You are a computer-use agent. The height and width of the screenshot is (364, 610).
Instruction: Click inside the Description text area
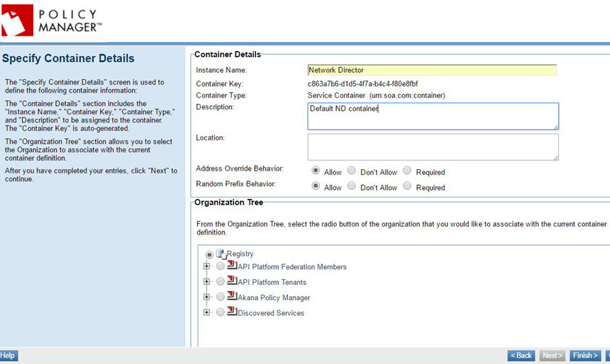433,116
